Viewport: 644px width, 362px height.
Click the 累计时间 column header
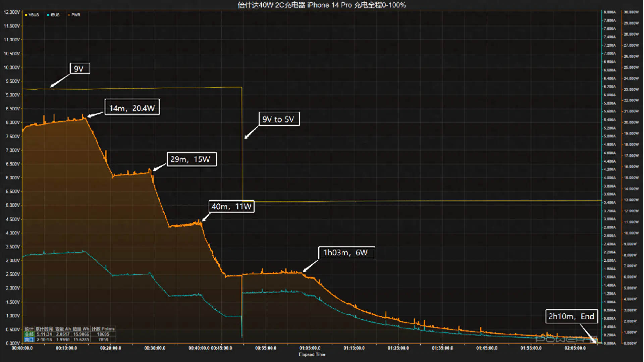pos(44,329)
